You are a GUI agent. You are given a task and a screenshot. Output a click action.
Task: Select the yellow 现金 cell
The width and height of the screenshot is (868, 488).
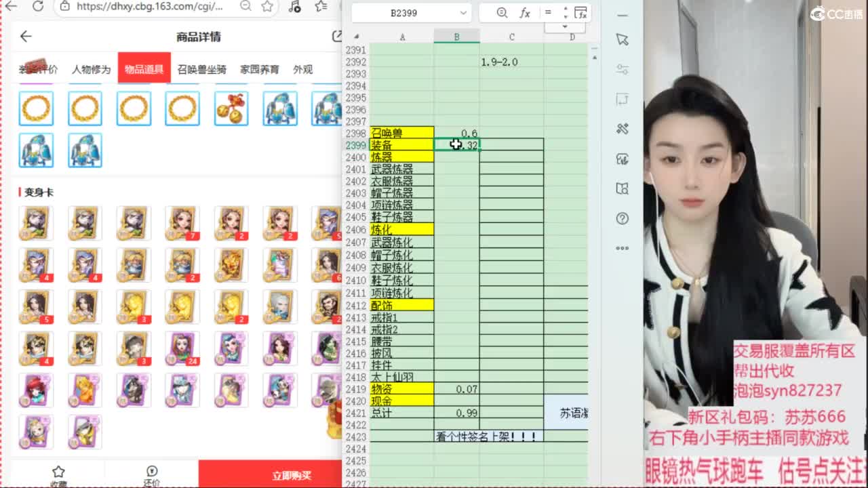point(402,401)
